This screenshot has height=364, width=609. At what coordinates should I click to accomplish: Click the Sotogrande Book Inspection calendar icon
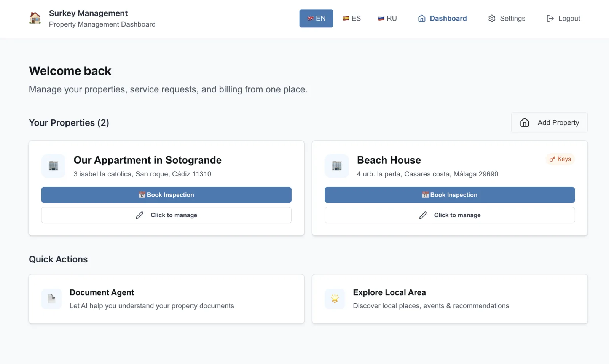142,195
